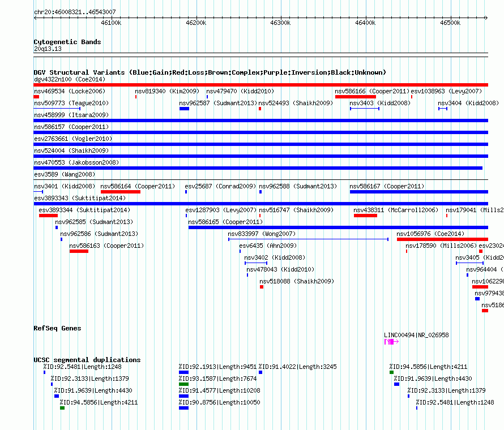This screenshot has width=504, height=430.
Task: Open nsv962586 (Sudmant2013) variant
Action: click(x=99, y=234)
